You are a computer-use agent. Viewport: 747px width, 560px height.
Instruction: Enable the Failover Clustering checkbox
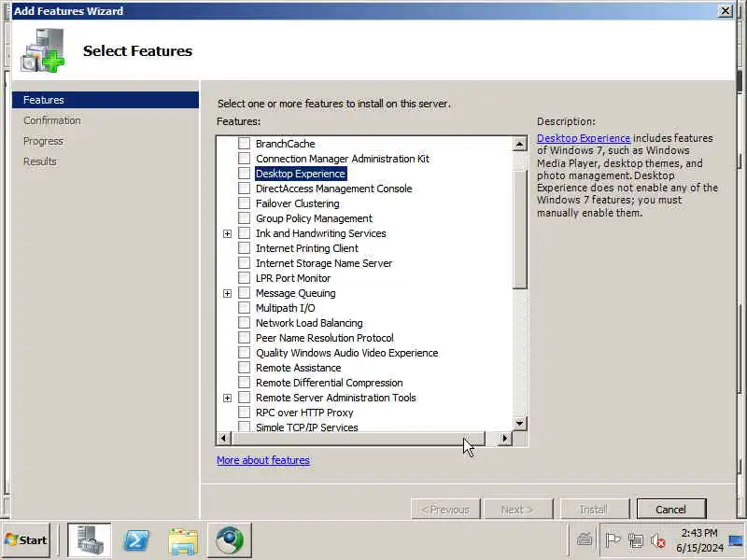point(244,203)
